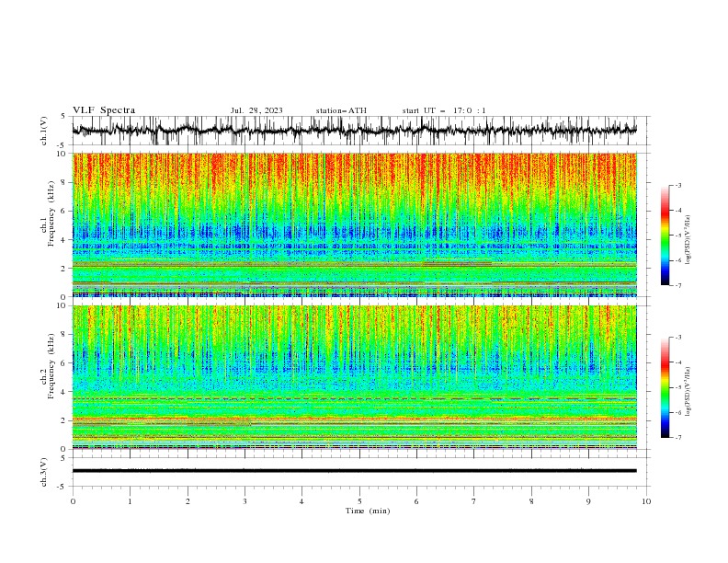728x563 pixels.
Task: Click the time axis tick label "0"
Action: (73, 501)
